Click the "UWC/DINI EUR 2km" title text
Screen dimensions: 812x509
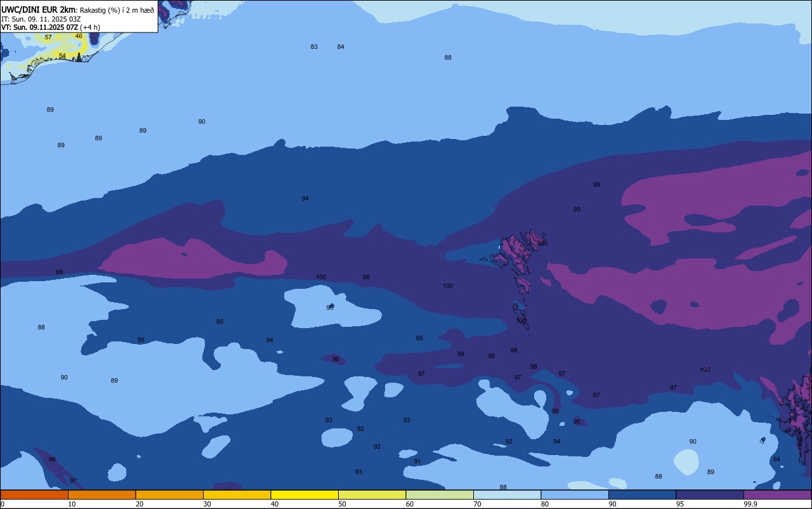pos(38,10)
